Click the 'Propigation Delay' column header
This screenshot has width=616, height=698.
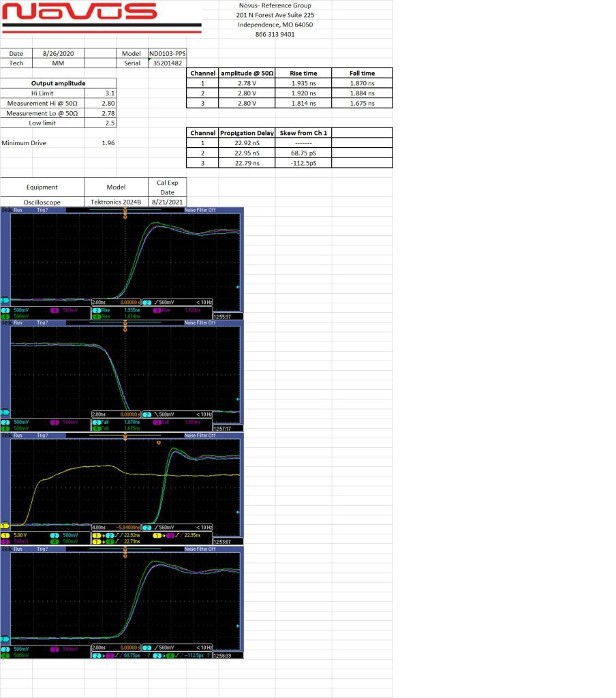[247, 133]
